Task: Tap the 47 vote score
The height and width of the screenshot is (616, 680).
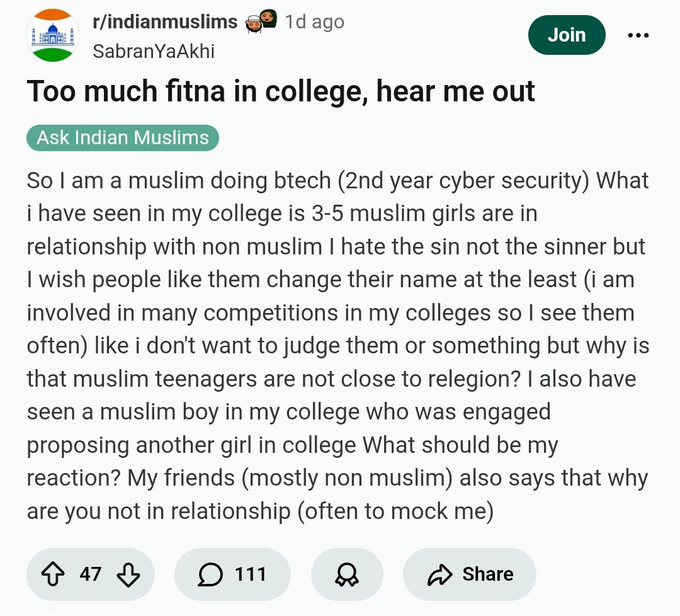Action: [90, 574]
